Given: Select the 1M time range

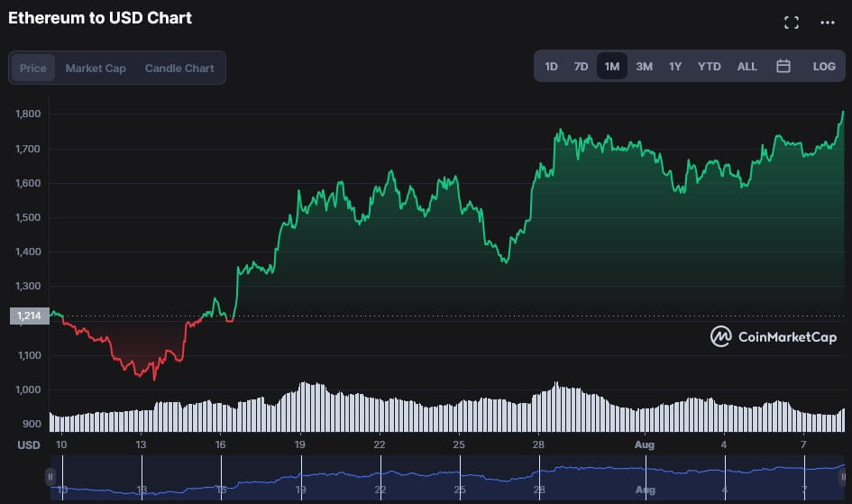Looking at the screenshot, I should (612, 66).
